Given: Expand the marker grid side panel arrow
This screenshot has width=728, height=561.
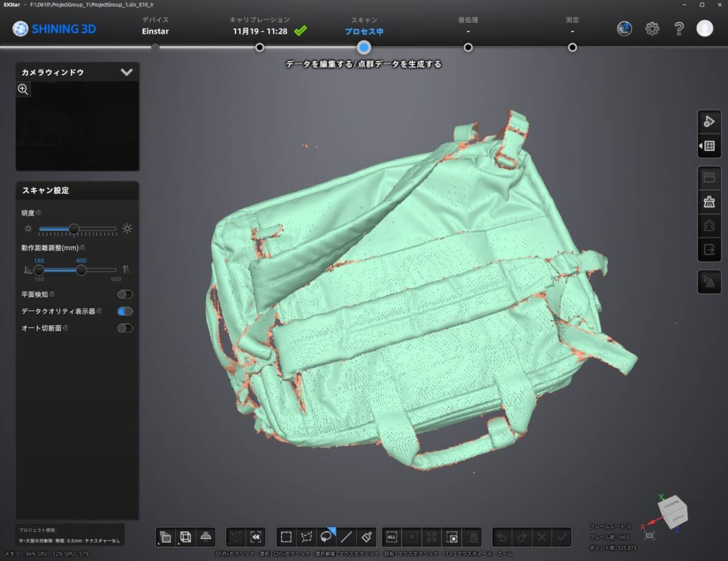Looking at the screenshot, I should [x=709, y=146].
